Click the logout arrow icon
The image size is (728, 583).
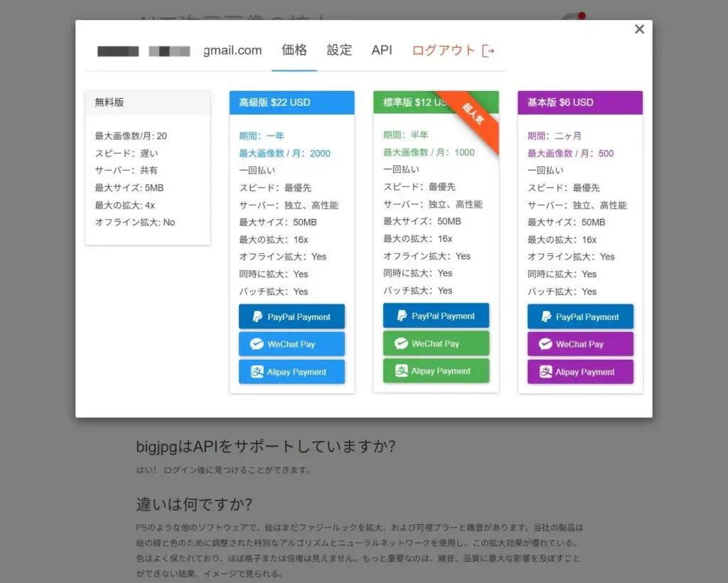(x=488, y=50)
